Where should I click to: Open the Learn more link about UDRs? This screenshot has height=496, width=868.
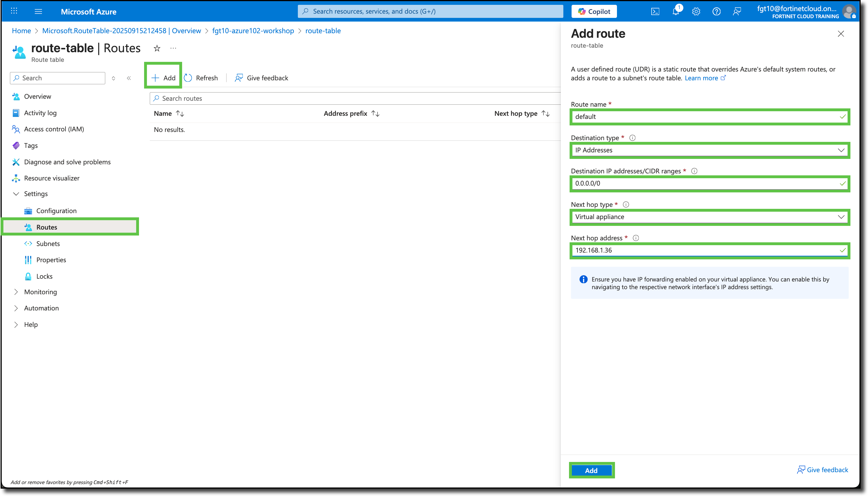[x=702, y=78]
